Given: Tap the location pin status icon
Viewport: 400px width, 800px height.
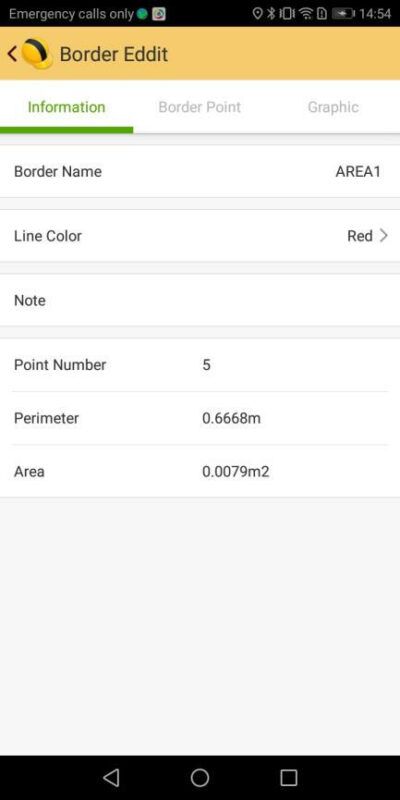Looking at the screenshot, I should 258,14.
